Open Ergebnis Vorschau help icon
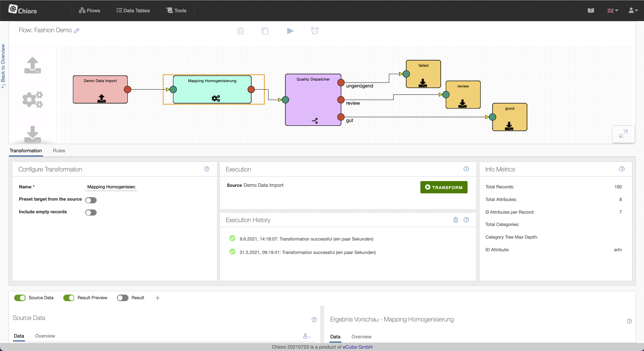644x351 pixels. (x=629, y=321)
